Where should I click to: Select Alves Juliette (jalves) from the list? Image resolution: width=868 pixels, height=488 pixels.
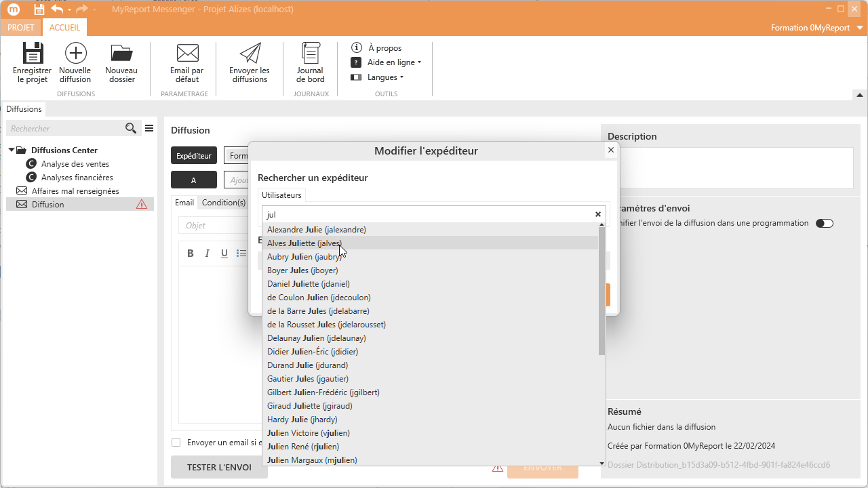(304, 243)
